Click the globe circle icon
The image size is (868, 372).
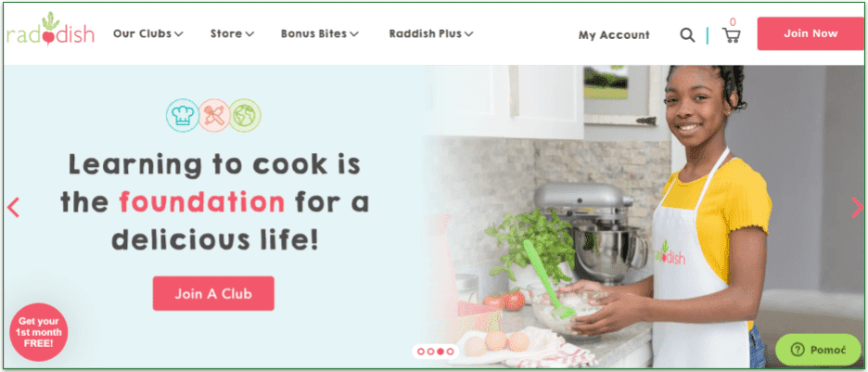point(245,115)
